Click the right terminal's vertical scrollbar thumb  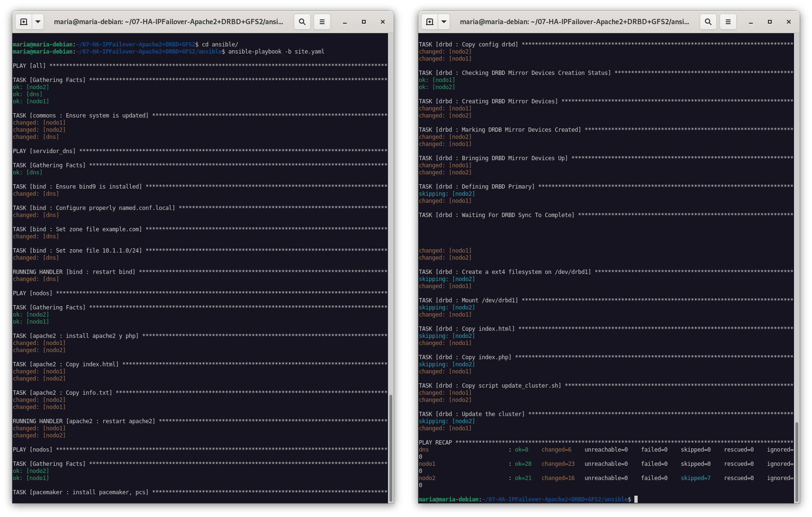click(x=797, y=462)
